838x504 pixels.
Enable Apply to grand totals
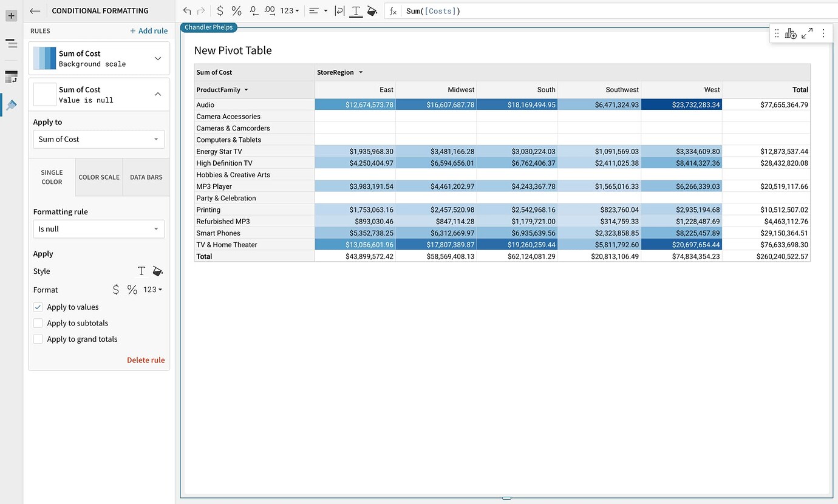(x=38, y=339)
